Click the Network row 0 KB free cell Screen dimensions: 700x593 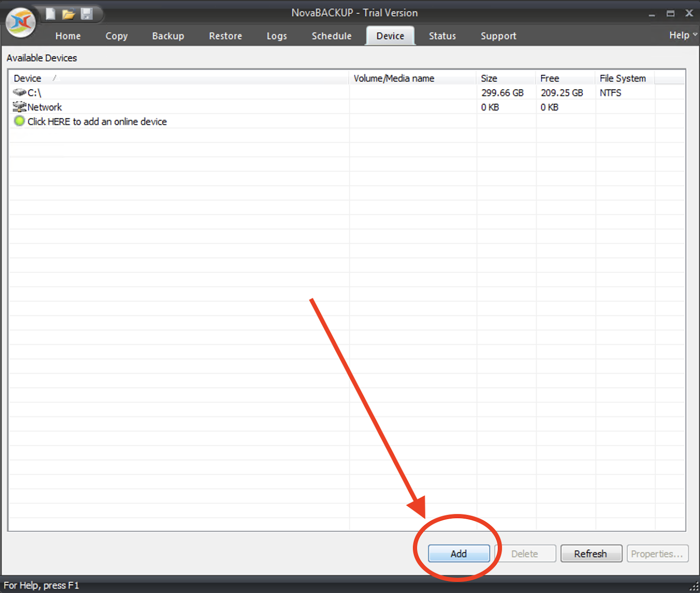point(549,107)
